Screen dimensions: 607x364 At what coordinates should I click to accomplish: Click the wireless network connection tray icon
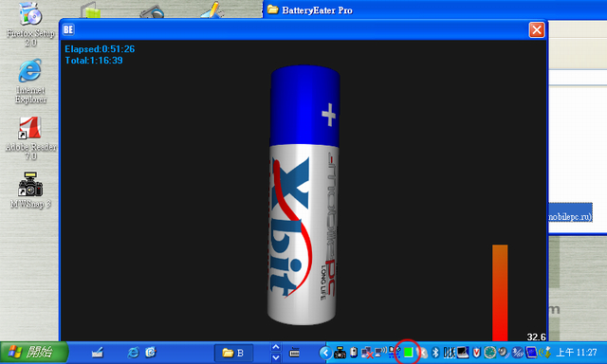(x=380, y=352)
